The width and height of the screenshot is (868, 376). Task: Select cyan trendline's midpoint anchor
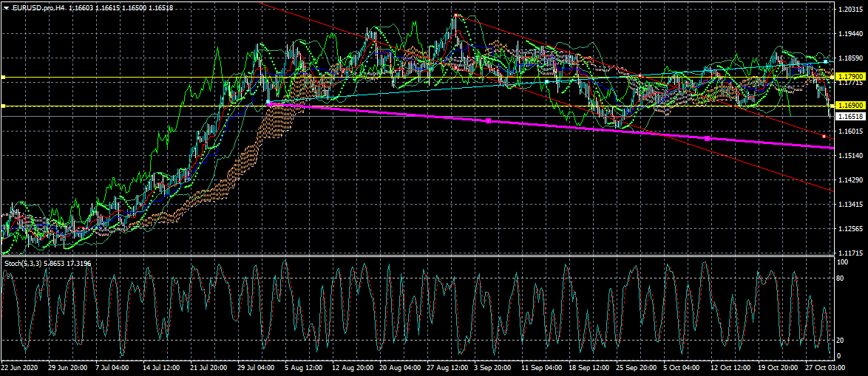point(546,81)
